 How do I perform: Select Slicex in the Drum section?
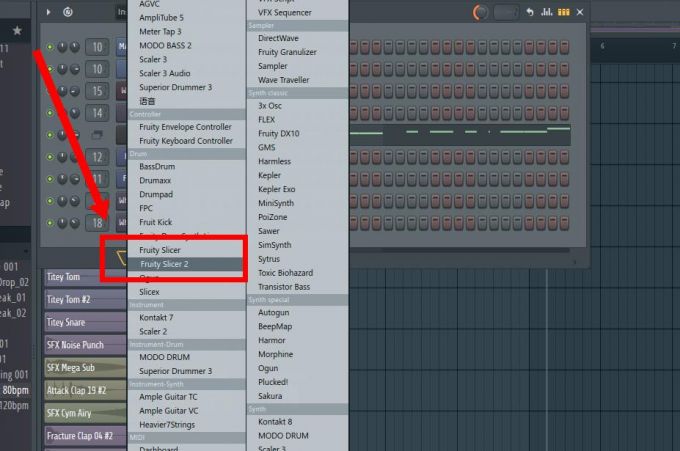point(149,292)
